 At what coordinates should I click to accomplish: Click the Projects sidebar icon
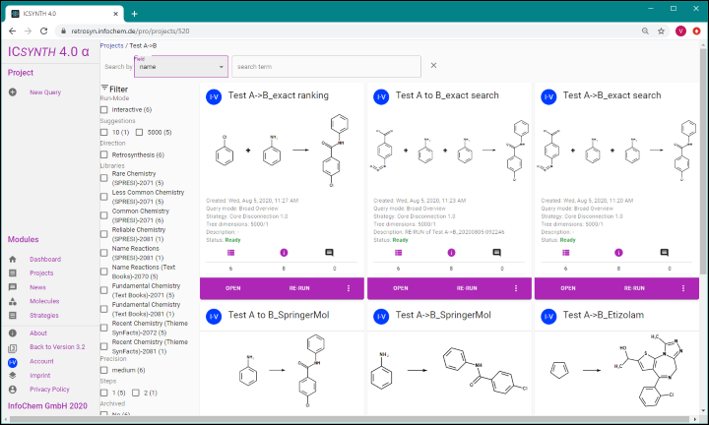pyautogui.click(x=13, y=273)
